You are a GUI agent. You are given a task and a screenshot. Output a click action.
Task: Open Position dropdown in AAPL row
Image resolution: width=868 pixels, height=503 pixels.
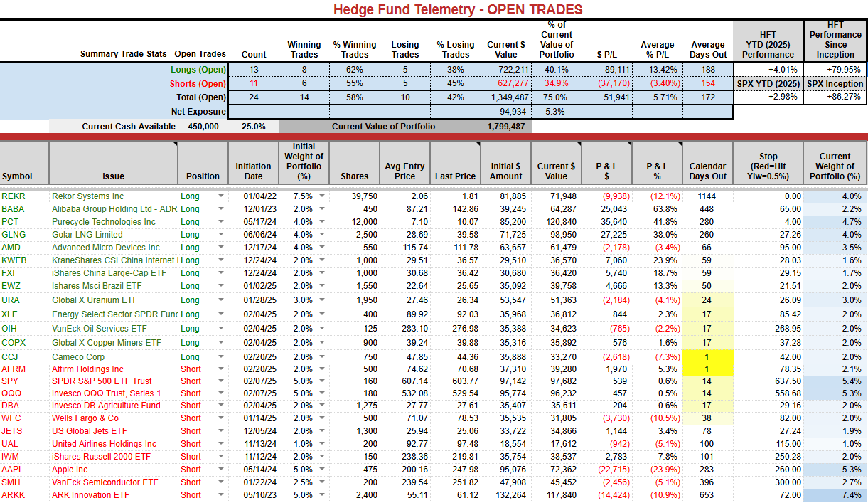click(x=220, y=470)
